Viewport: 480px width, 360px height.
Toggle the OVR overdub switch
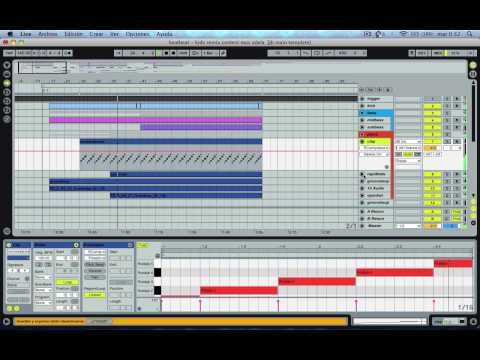pos(182,53)
